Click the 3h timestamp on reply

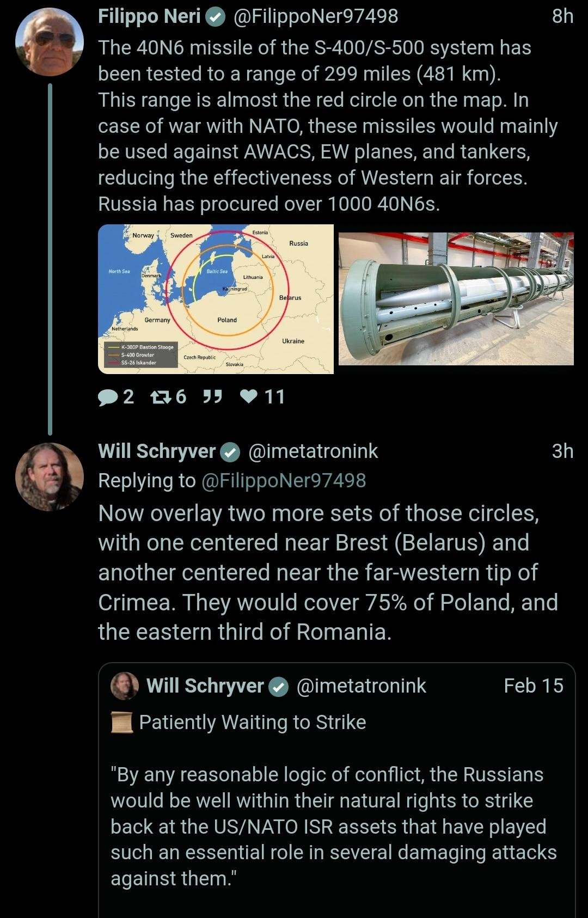(562, 451)
